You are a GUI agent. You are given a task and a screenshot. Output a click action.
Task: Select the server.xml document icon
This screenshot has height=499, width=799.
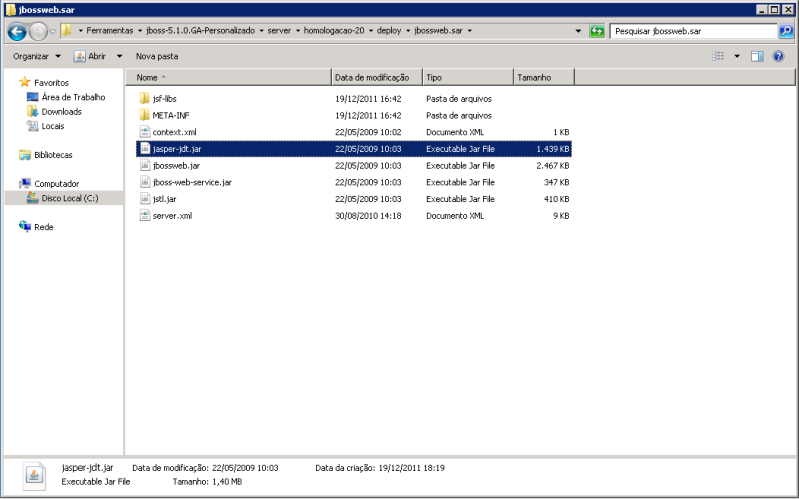pyautogui.click(x=144, y=216)
